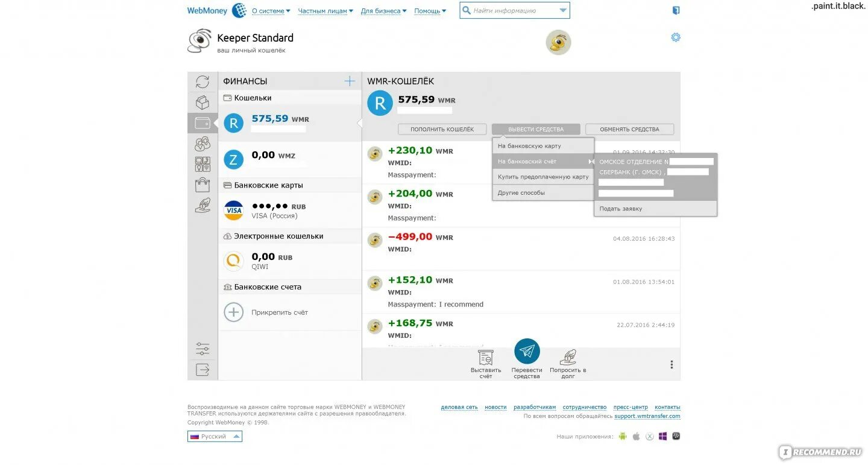Viewport: 868px width, 465px height.
Task: Open the hand-with-coin sidebar icon
Action: point(203,205)
